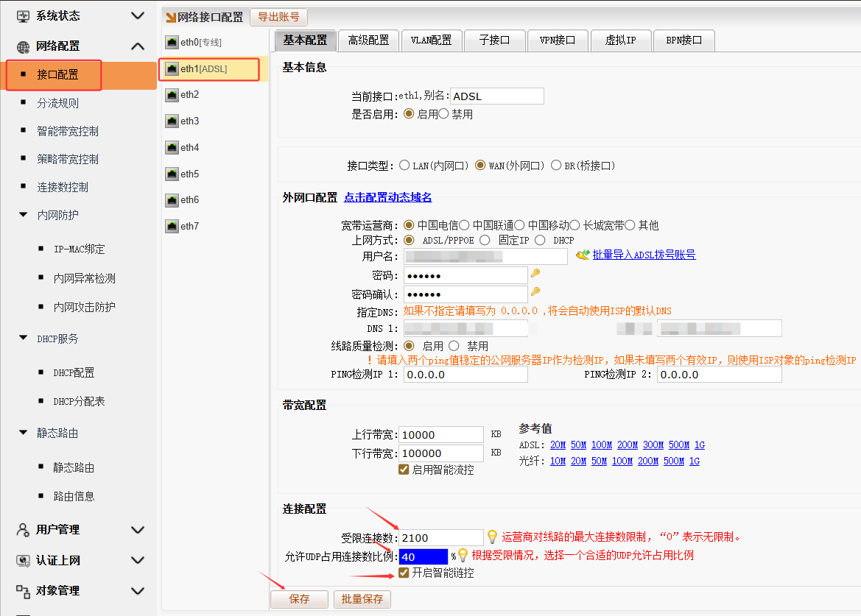Click the 别名 input field with ADSL
The image size is (861, 616).
(x=497, y=96)
